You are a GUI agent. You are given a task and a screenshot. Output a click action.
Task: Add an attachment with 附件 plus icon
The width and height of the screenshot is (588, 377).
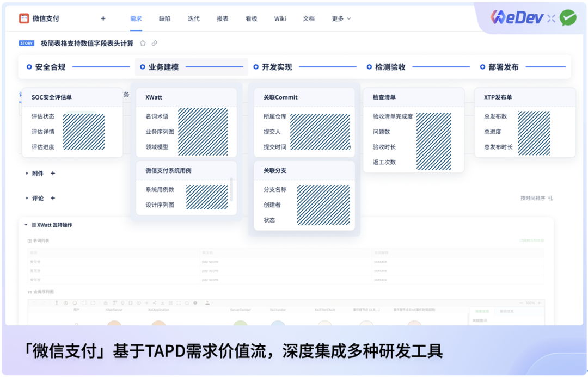click(53, 173)
